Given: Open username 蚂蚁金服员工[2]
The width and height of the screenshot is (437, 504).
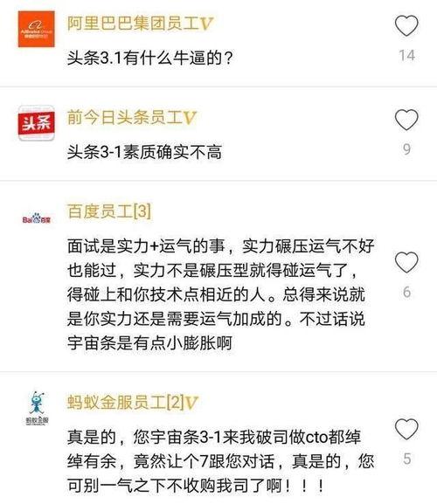Looking at the screenshot, I should tap(125, 402).
